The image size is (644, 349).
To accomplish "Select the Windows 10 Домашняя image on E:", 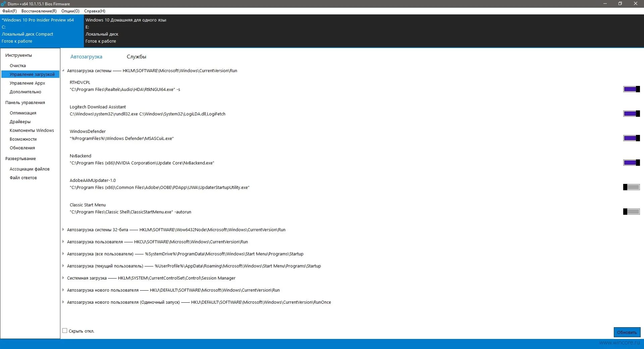I will coord(126,31).
